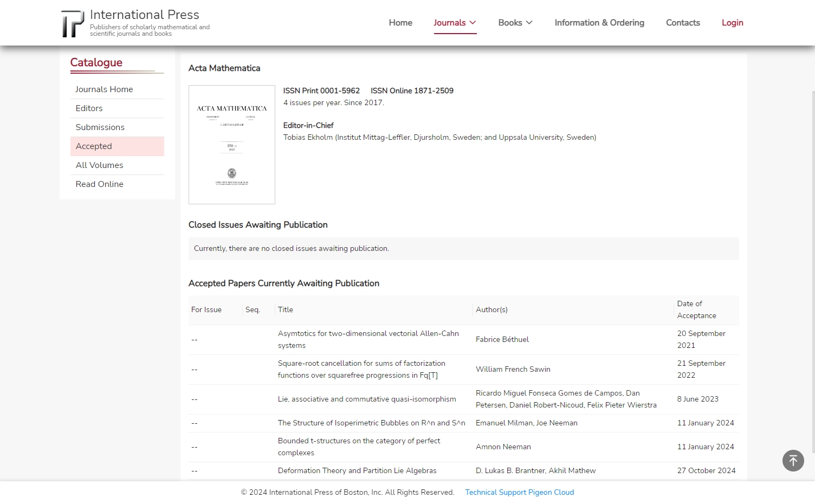Open the Technical Support Pigeon Cloud link

pyautogui.click(x=519, y=492)
